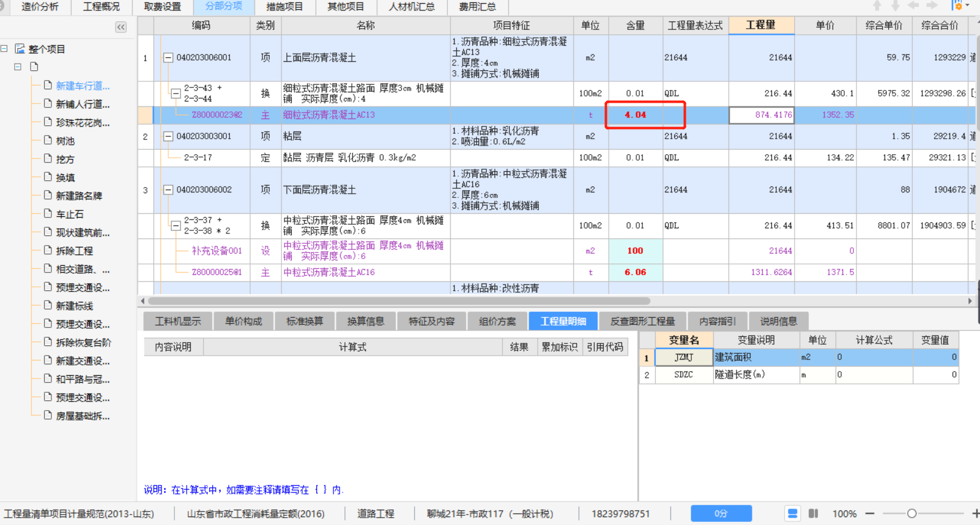This screenshot has width=980, height=525.
Task: Open the 人材机汇总 tab
Action: click(412, 7)
